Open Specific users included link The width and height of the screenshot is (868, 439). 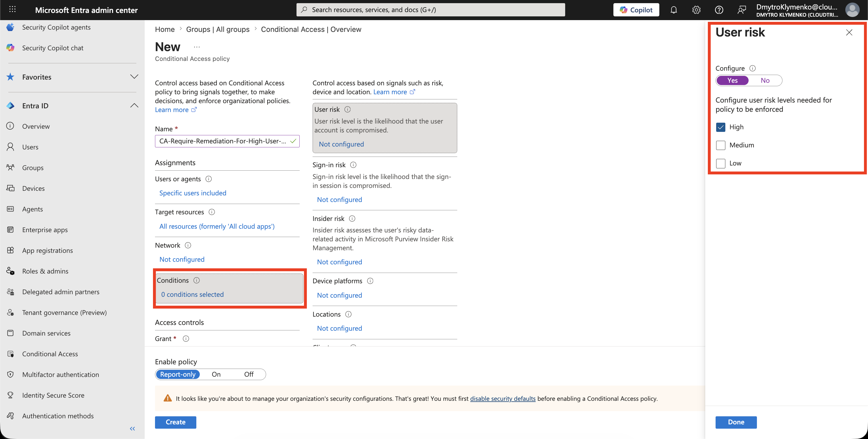point(193,193)
